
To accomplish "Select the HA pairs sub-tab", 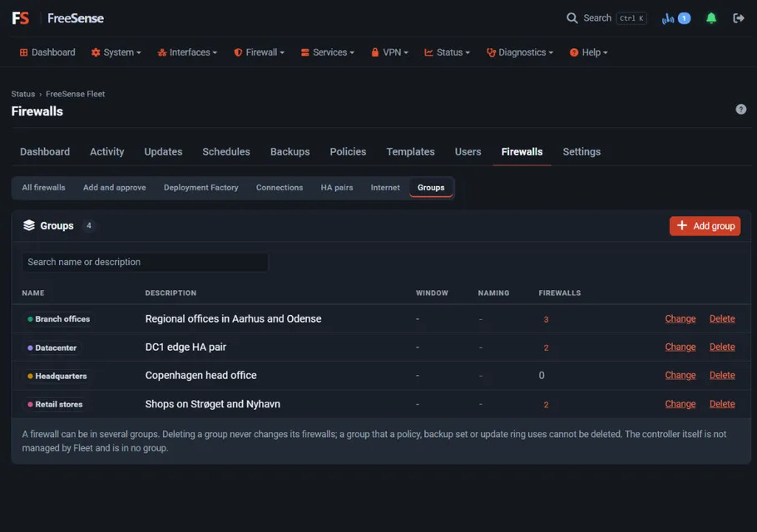I will pos(337,188).
